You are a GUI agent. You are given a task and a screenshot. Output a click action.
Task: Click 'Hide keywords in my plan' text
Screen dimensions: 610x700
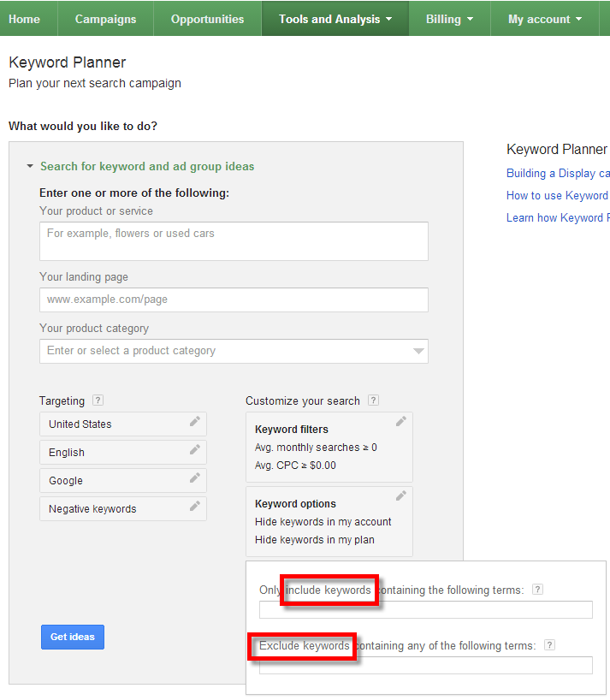point(315,540)
